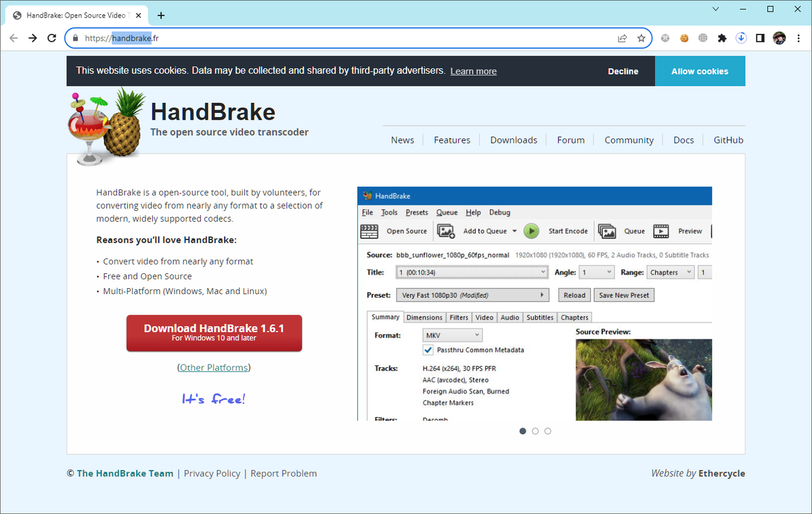812x514 pixels.
Task: Click Download HandBrake 1.6.1 button
Action: [214, 333]
